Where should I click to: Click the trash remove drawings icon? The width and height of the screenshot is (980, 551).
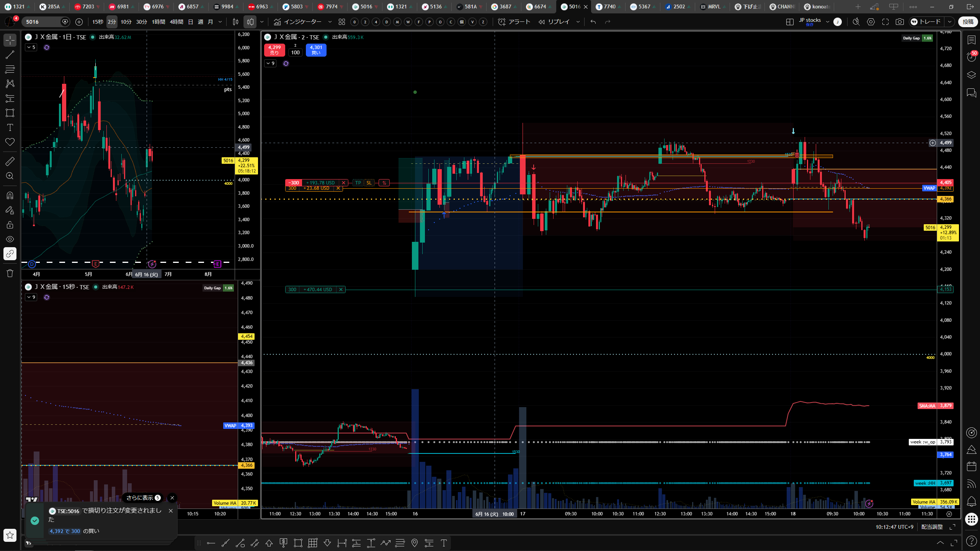(x=10, y=273)
